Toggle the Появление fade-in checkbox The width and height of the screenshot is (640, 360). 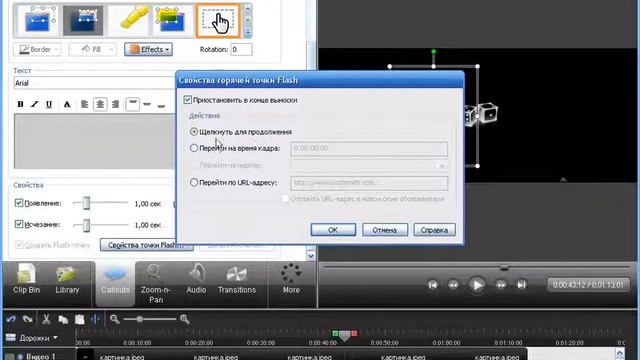(x=19, y=203)
